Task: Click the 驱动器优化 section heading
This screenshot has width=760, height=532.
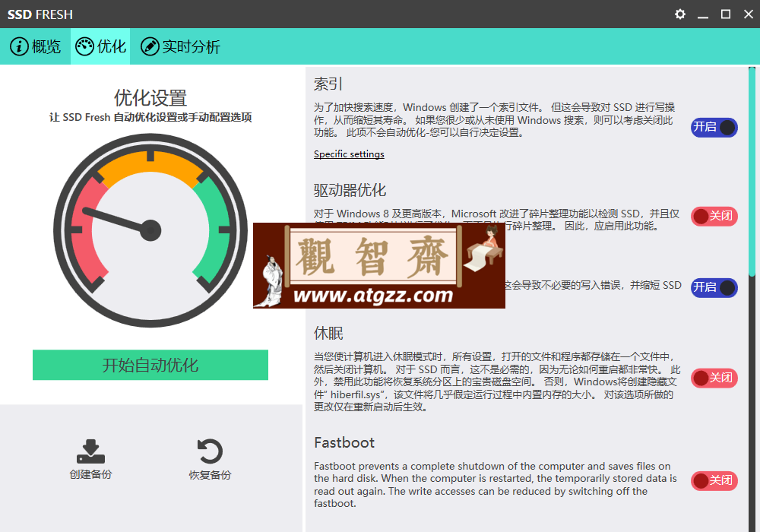Action: click(350, 190)
